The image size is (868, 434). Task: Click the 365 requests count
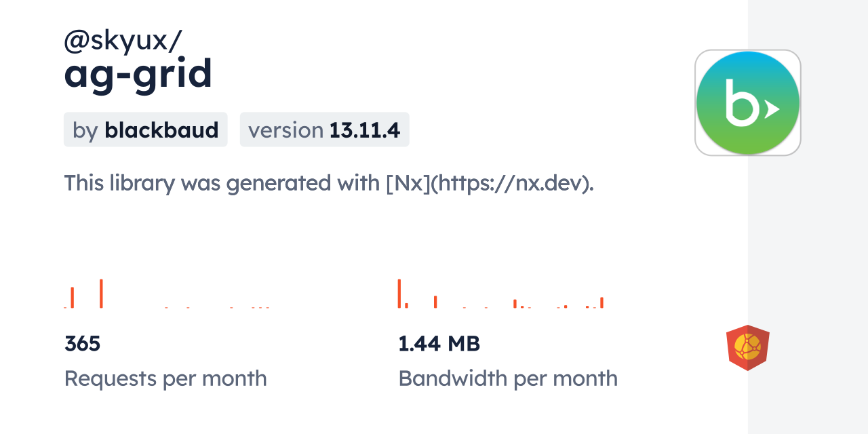tap(82, 344)
